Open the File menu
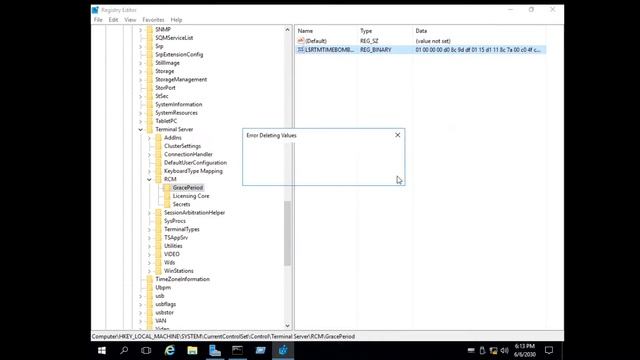Image resolution: width=640 pixels, height=360 pixels. 98,20
